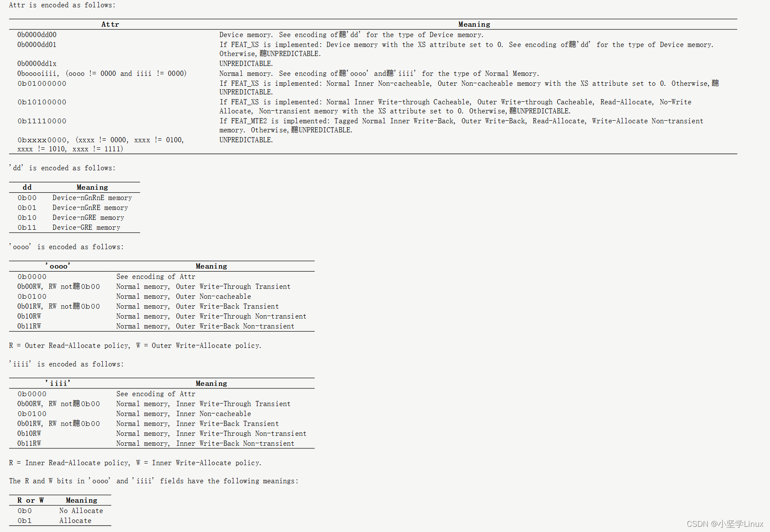Click 'Inner Write-Back Transient' meaning cell
The width and height of the screenshot is (770, 532).
198,424
